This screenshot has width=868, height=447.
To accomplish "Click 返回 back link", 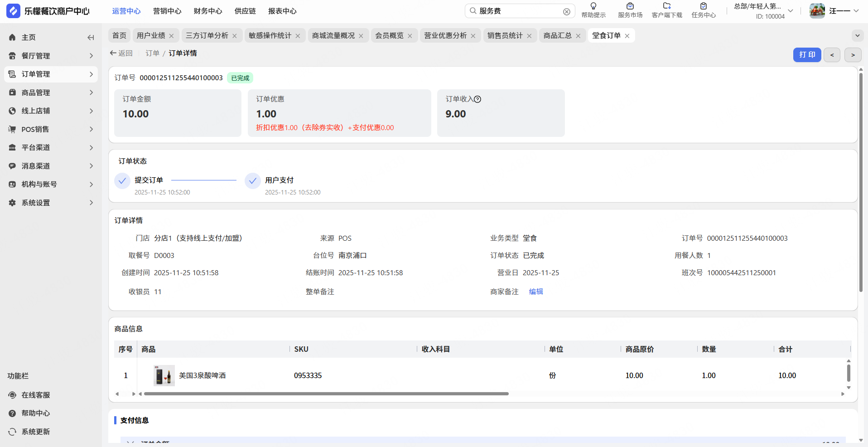I will [x=121, y=53].
